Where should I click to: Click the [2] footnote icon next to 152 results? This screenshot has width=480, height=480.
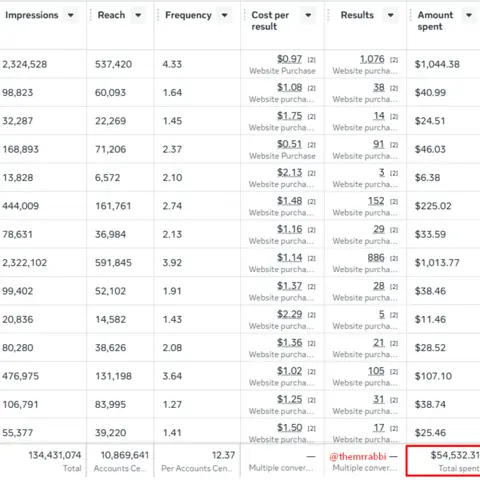tap(394, 202)
